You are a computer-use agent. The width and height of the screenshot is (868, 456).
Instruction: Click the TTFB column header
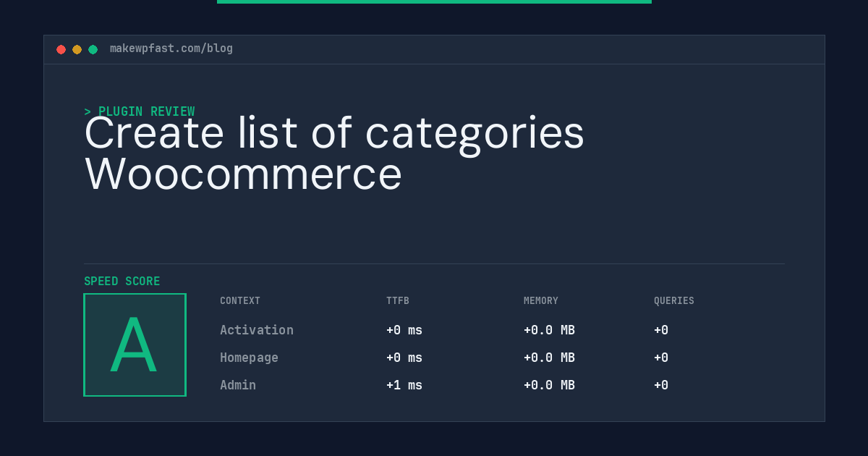pyautogui.click(x=398, y=300)
